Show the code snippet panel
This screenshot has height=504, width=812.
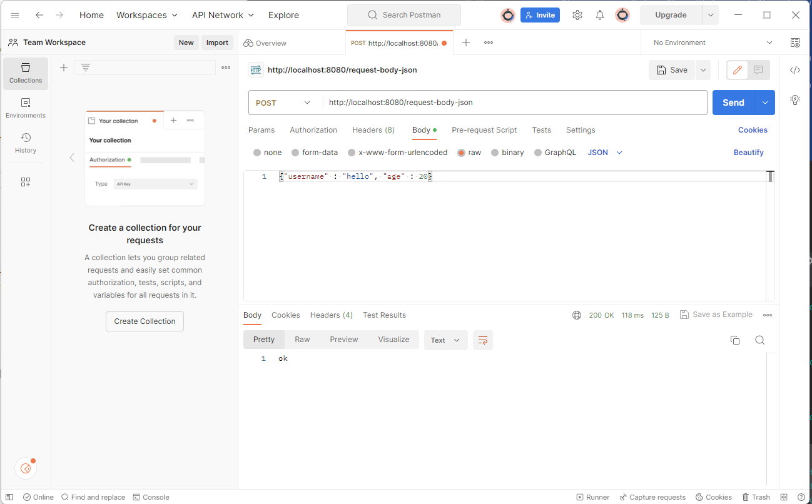[795, 70]
